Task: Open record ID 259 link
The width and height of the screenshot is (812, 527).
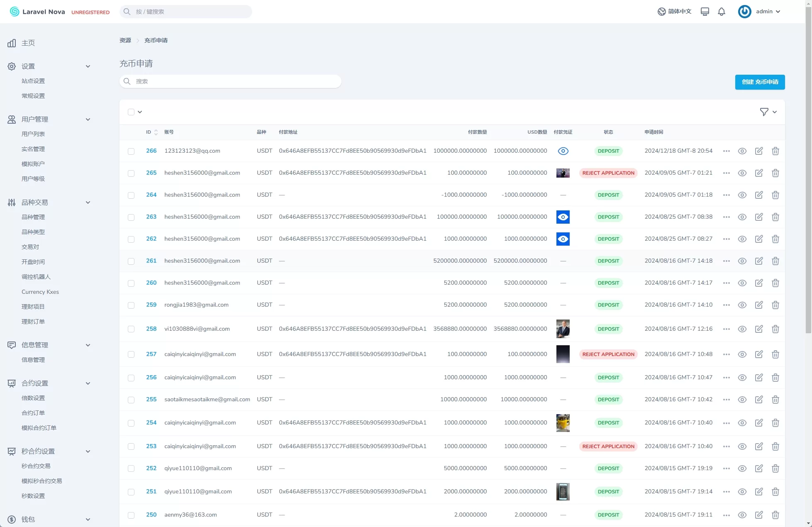Action: [x=151, y=305]
